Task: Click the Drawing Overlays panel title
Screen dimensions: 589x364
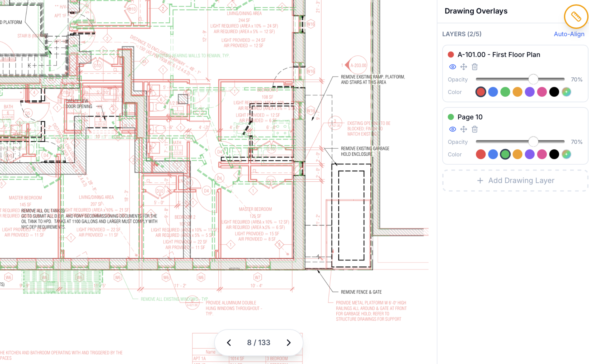Action: click(476, 11)
